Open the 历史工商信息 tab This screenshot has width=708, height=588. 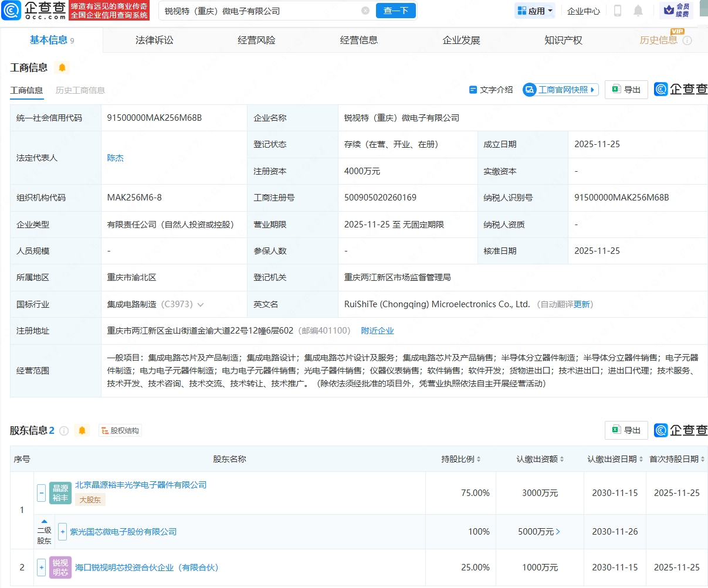point(79,91)
